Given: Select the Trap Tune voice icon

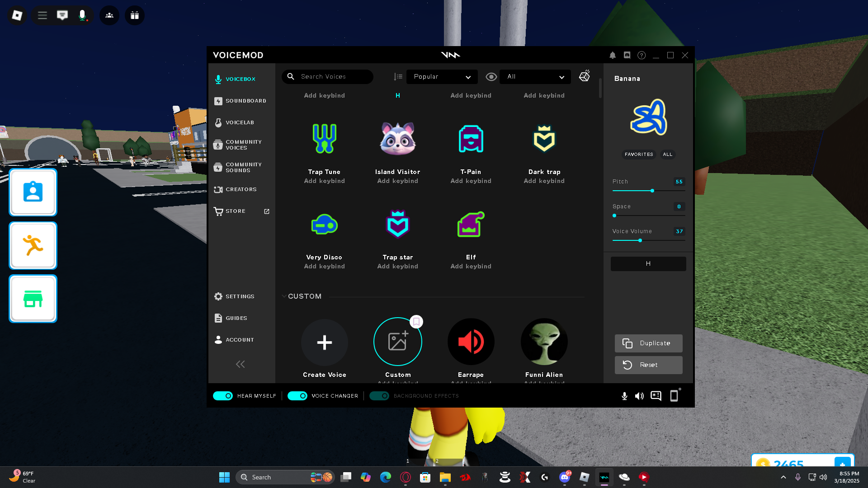Looking at the screenshot, I should 325,139.
